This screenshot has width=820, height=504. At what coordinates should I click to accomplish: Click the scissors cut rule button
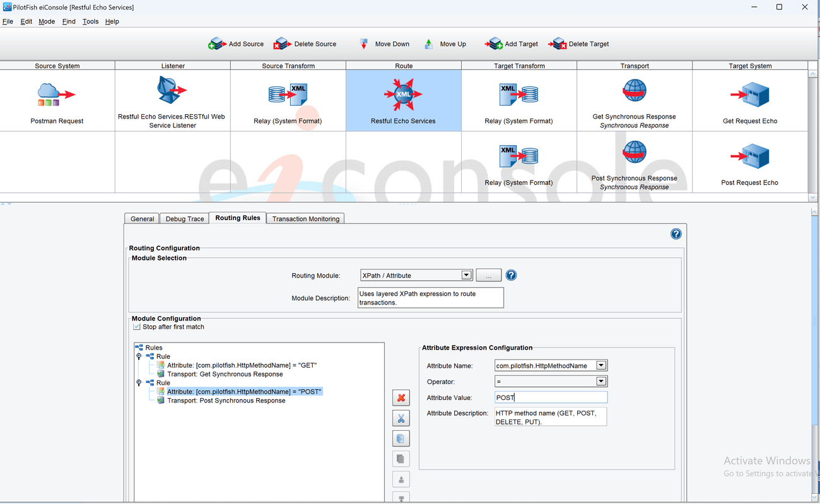tap(401, 418)
